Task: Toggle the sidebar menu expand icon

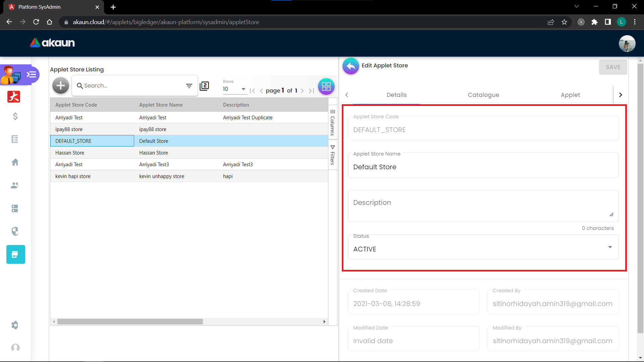Action: click(x=32, y=74)
